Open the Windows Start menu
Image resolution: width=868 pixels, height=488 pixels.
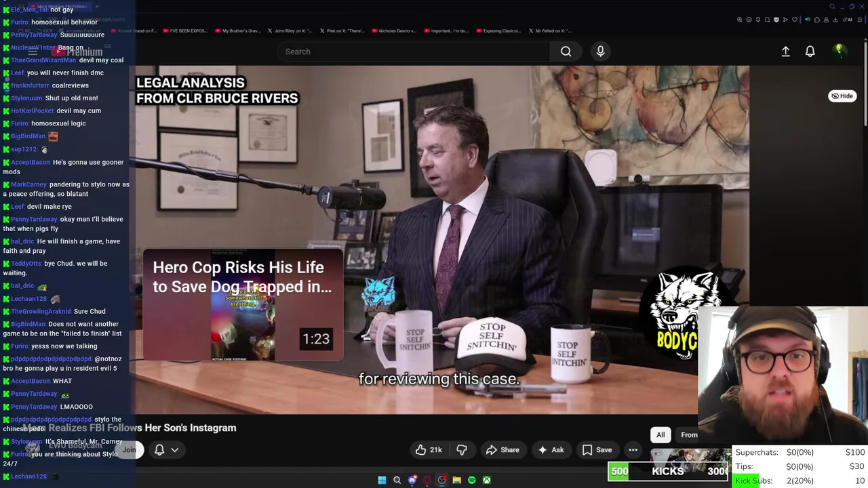coord(382,480)
